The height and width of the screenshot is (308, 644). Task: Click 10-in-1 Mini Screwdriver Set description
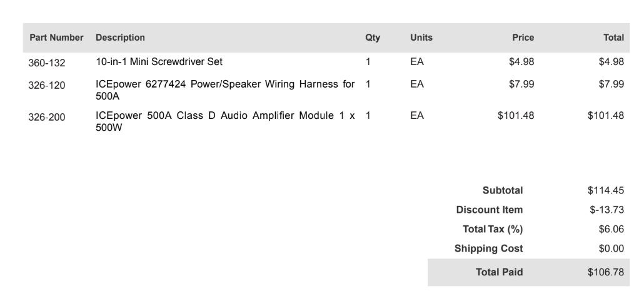(159, 62)
